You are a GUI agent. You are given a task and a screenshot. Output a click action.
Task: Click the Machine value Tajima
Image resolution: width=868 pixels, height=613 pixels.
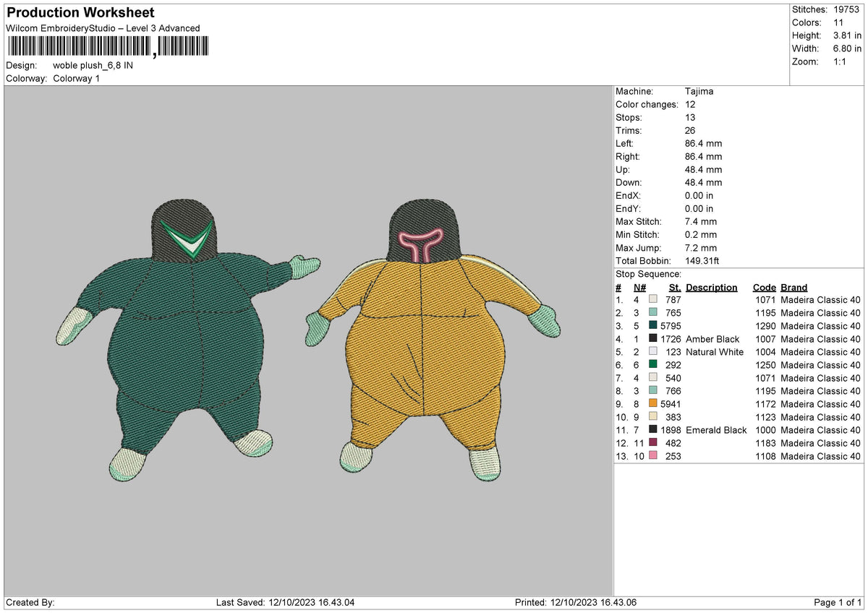point(699,92)
